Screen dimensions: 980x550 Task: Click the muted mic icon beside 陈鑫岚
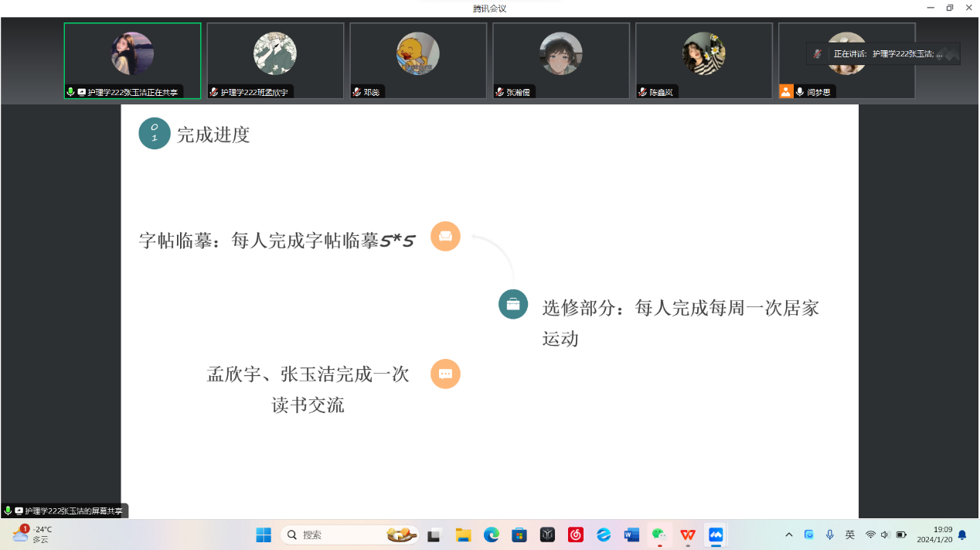click(x=643, y=92)
